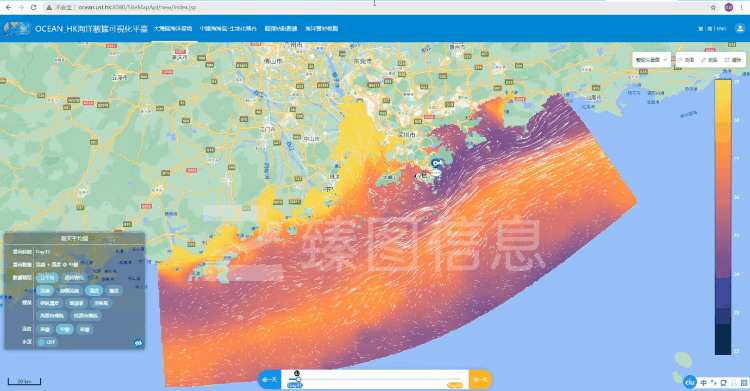
Task: Open the input method icon in system tray
Action: tap(704, 382)
